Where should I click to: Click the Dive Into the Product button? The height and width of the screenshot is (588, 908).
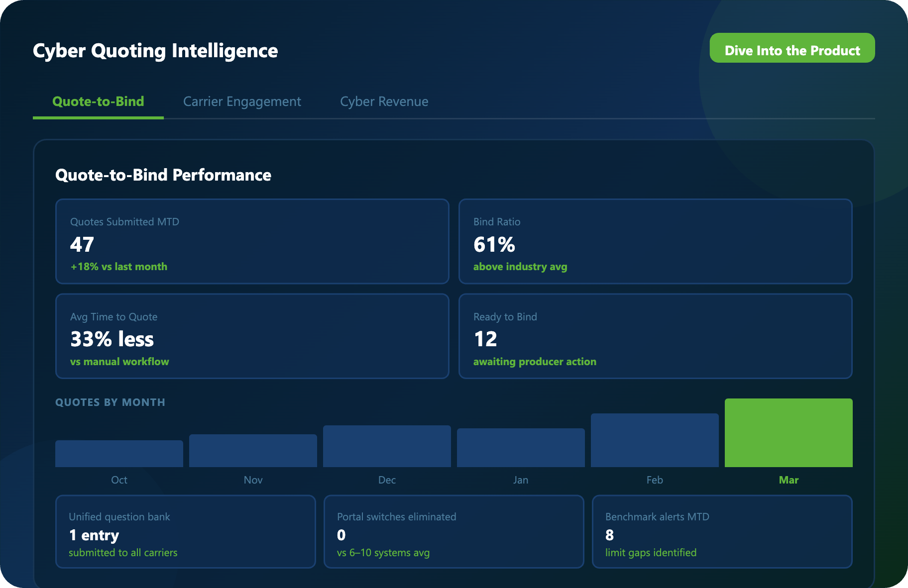792,48
